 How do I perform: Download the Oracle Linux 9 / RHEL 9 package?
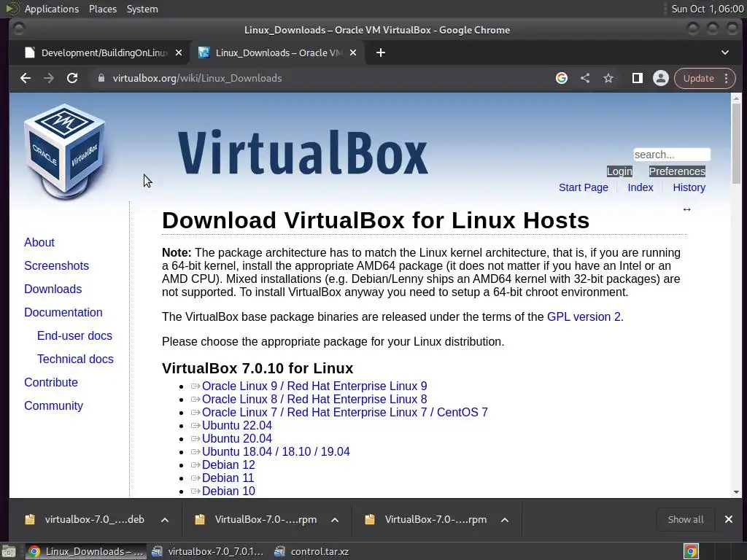pyautogui.click(x=314, y=386)
